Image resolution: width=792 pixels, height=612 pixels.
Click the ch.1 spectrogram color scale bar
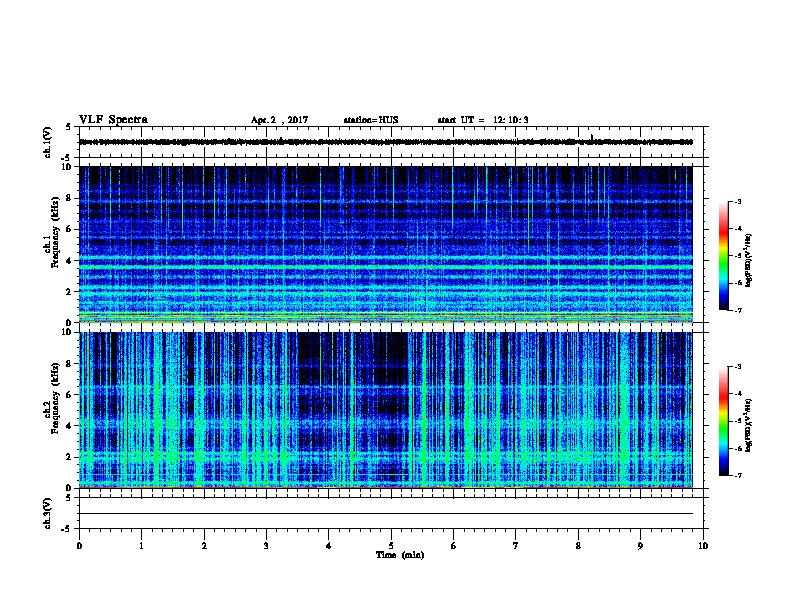[723, 256]
